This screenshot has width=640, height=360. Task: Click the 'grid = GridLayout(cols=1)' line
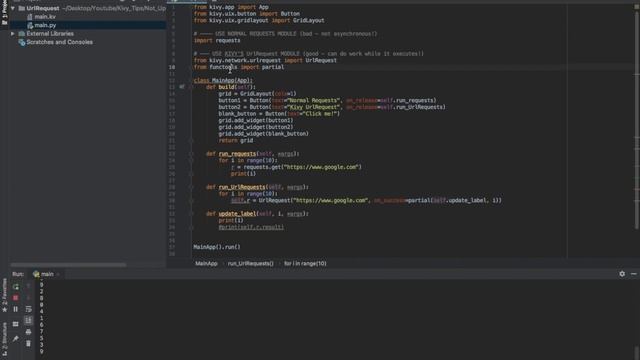tap(257, 94)
